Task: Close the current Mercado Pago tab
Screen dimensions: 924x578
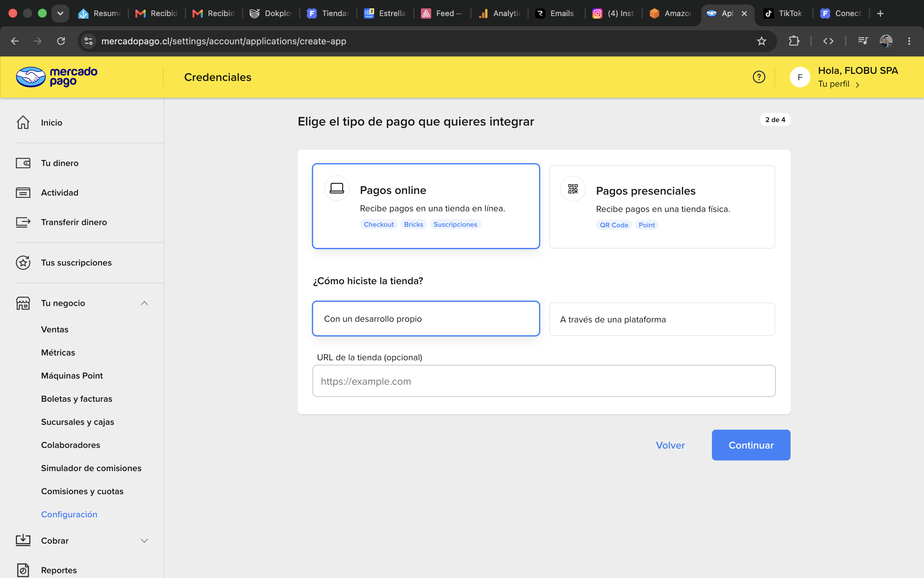Action: pos(744,13)
